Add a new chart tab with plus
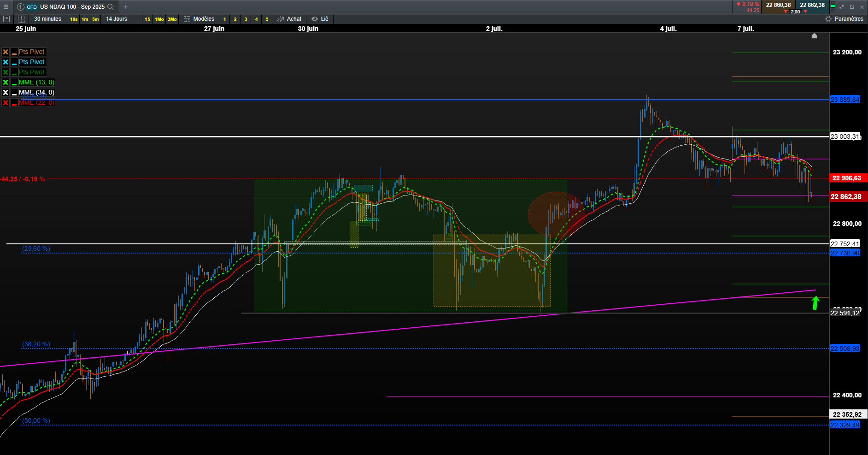The width and height of the screenshot is (868, 455). tap(125, 7)
